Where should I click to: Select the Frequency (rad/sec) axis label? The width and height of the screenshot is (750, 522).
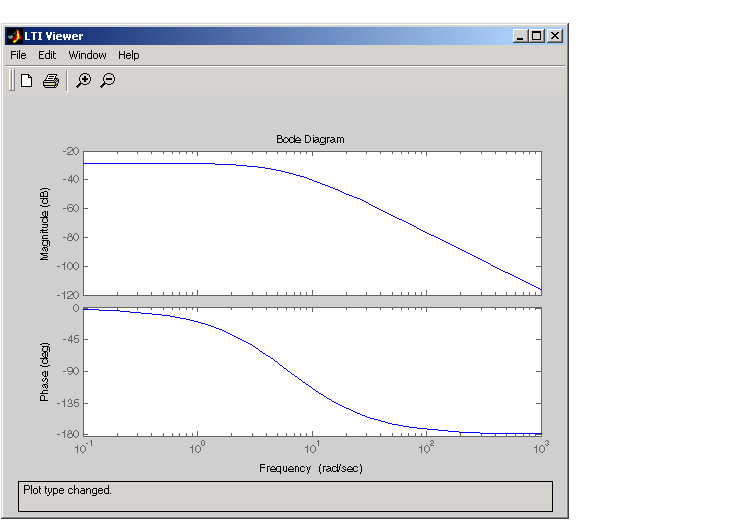[310, 468]
